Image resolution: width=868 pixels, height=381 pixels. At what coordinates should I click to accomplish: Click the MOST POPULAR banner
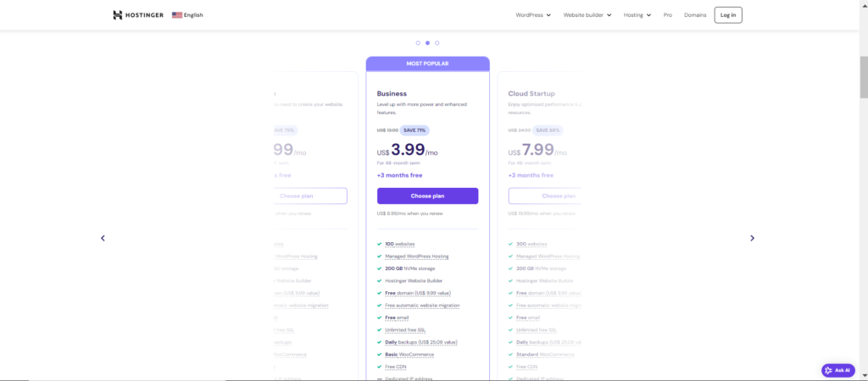click(x=427, y=63)
